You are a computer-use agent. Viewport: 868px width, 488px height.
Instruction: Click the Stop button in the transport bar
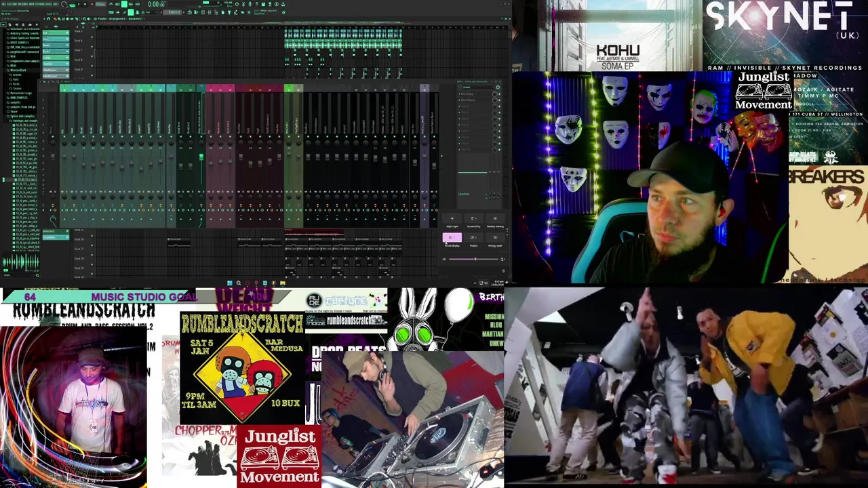85,4
